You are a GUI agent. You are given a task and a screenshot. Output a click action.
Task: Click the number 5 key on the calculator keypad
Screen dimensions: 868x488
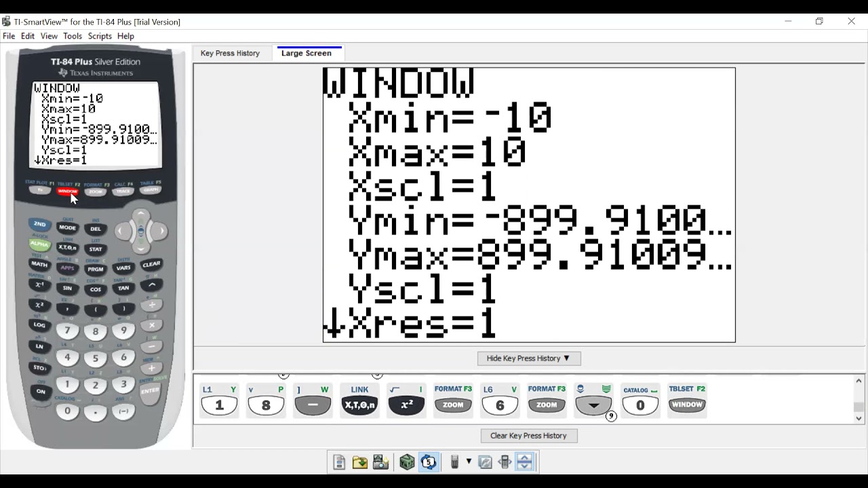click(96, 359)
